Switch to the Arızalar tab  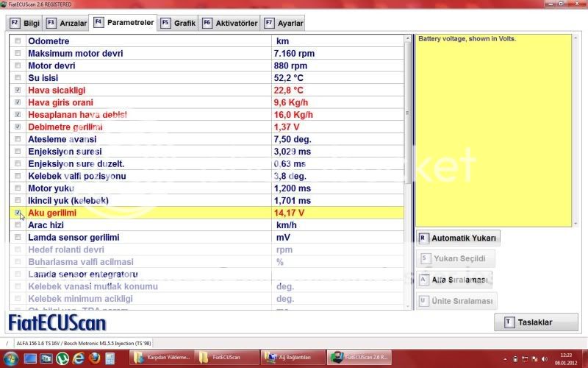click(66, 24)
